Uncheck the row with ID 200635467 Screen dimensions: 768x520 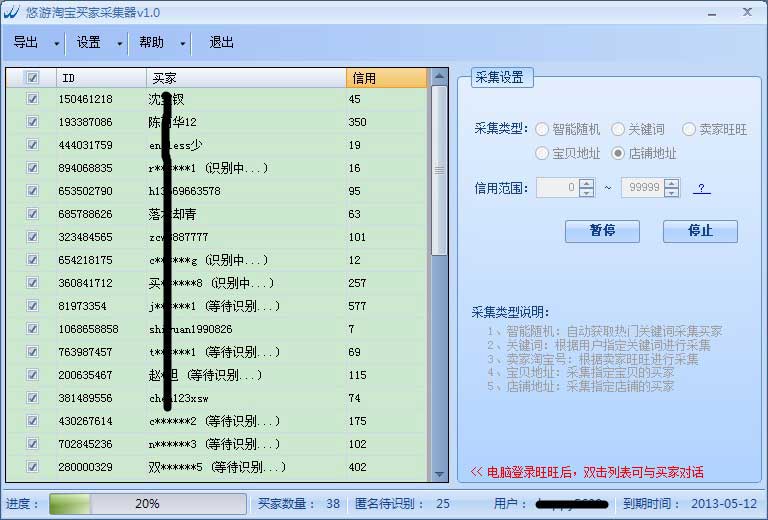click(x=32, y=375)
